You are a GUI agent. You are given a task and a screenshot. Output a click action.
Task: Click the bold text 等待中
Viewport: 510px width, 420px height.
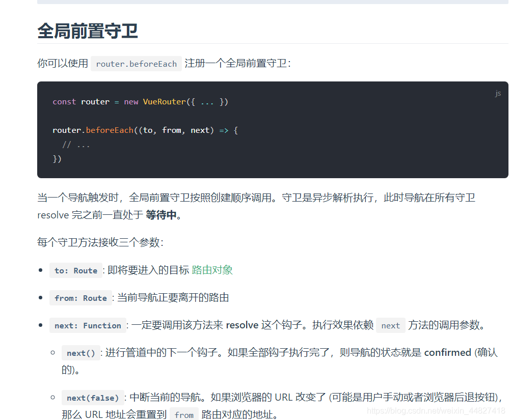[x=161, y=215]
